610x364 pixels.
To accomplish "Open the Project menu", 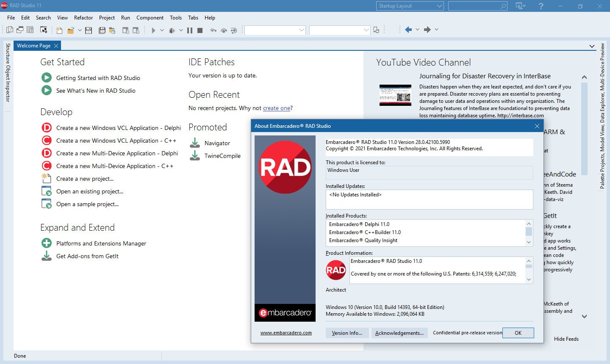I will [107, 18].
